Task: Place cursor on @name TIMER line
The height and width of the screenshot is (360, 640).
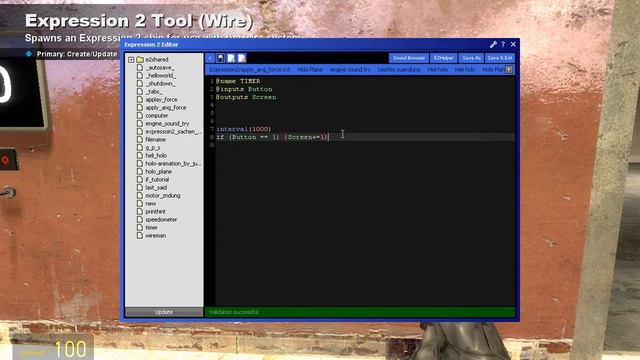Action: 238,81
